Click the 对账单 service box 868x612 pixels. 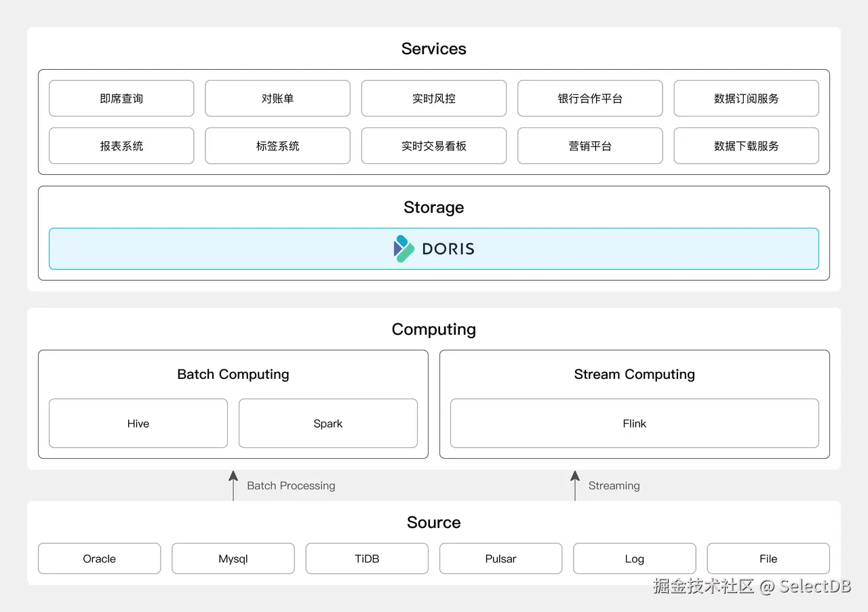tap(277, 98)
